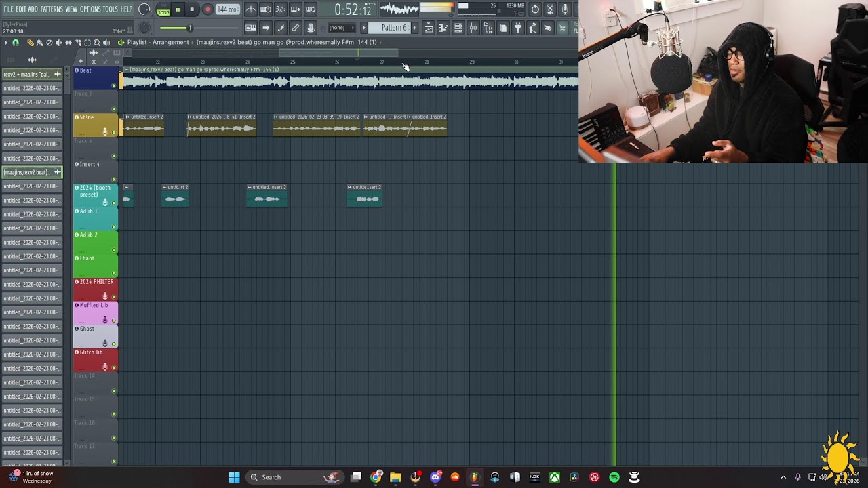Select the Draw pencil tool in playlist toolbar

[30, 43]
